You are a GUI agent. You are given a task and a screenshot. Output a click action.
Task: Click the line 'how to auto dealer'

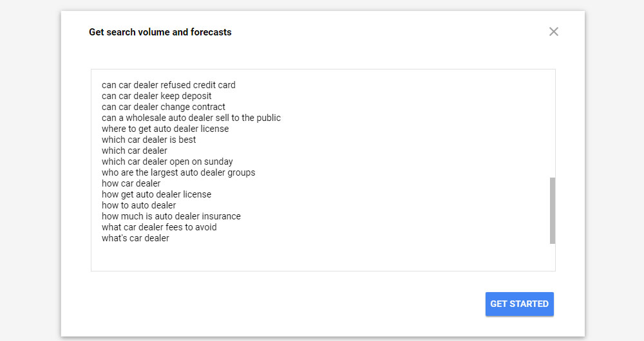click(x=138, y=205)
